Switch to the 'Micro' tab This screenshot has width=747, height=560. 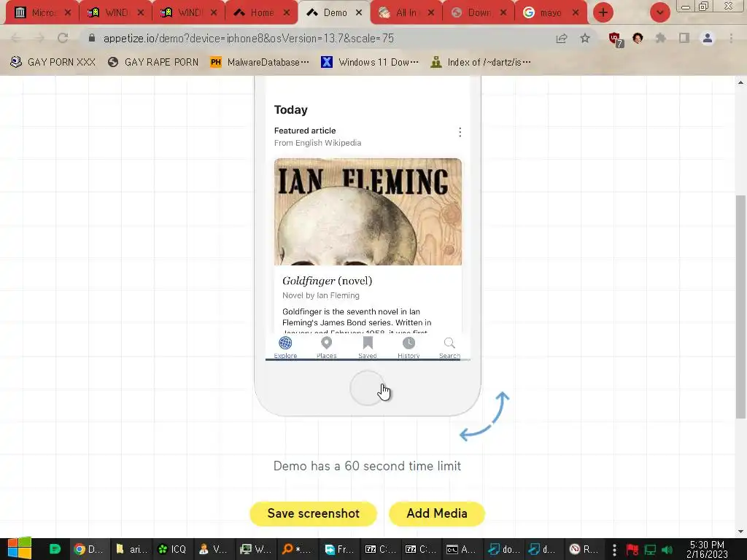tap(43, 13)
